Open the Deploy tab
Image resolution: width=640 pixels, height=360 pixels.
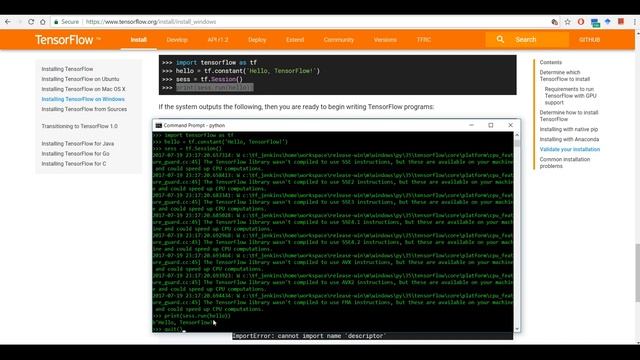pos(257,40)
